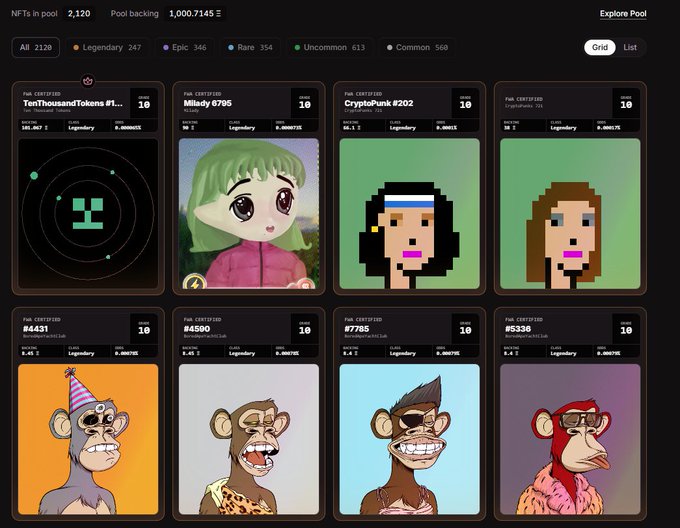Image resolution: width=680 pixels, height=528 pixels.
Task: Click the #4590 card title
Action: coord(196,329)
